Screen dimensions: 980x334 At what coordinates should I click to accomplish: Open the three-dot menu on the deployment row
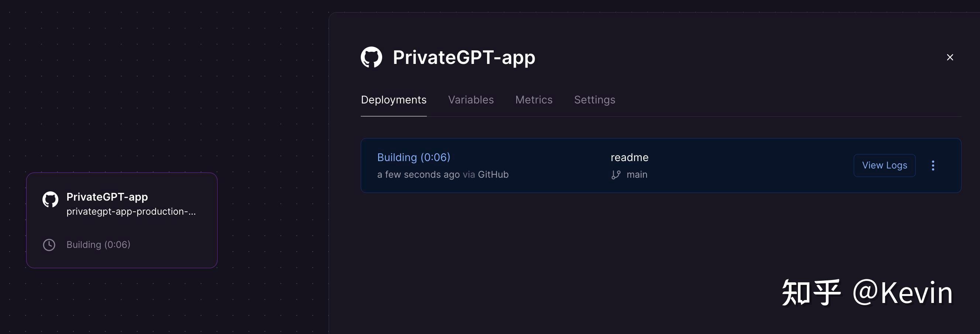coord(933,165)
